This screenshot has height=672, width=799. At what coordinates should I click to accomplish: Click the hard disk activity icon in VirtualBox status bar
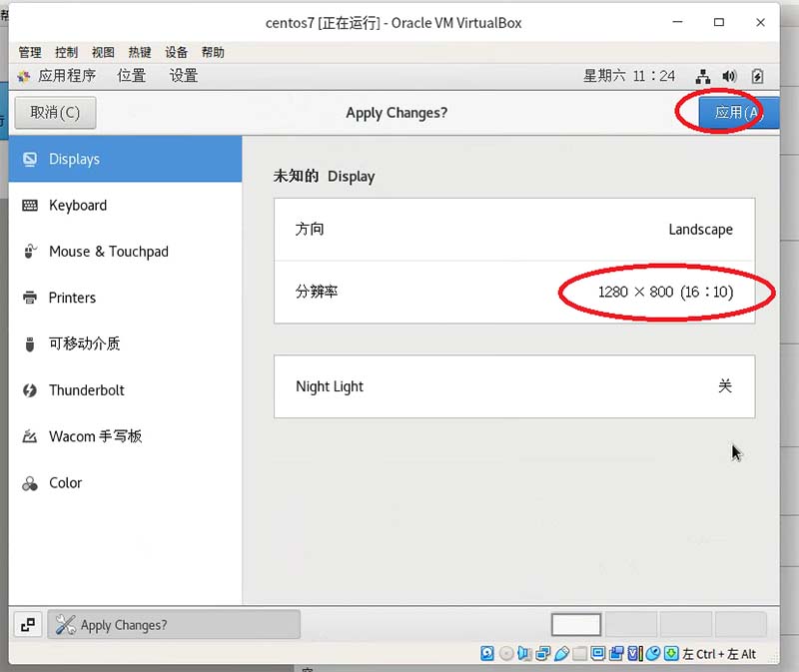tap(487, 654)
